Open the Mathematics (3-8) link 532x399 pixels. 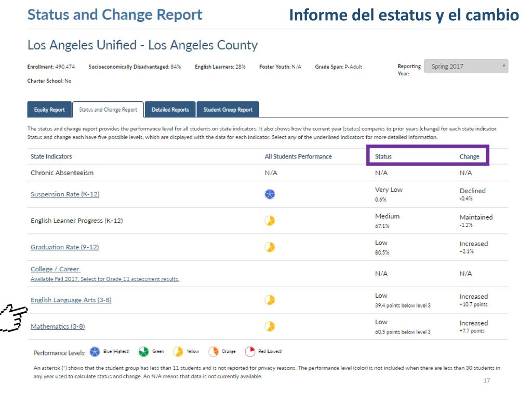pos(58,327)
